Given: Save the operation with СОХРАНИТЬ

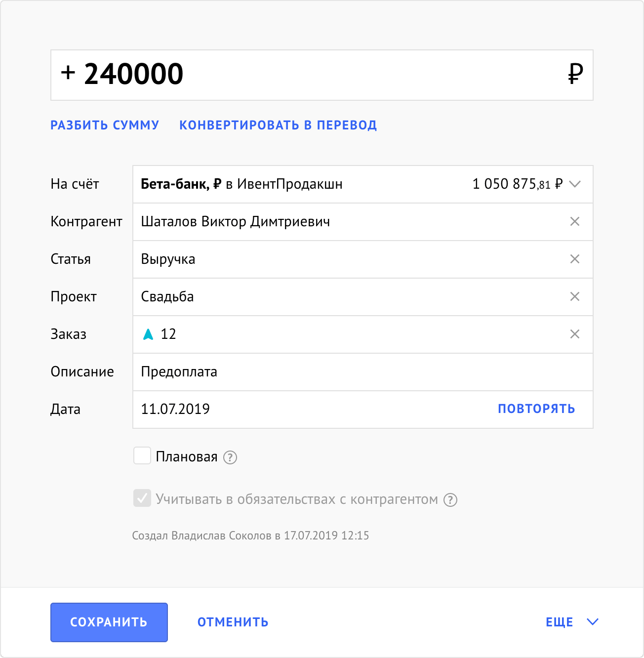Looking at the screenshot, I should pos(109,622).
